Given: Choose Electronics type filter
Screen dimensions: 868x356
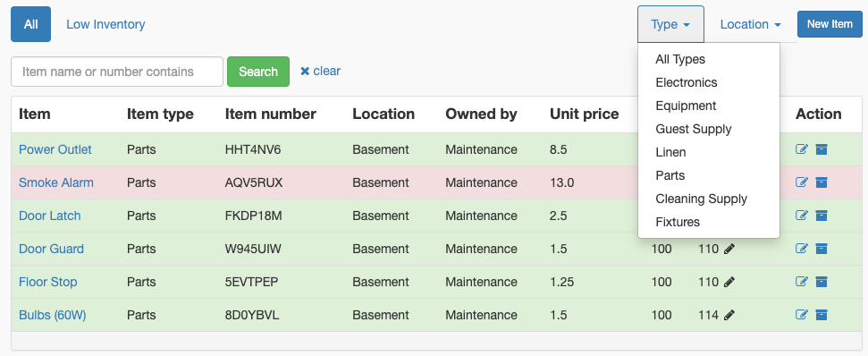Looking at the screenshot, I should [687, 82].
